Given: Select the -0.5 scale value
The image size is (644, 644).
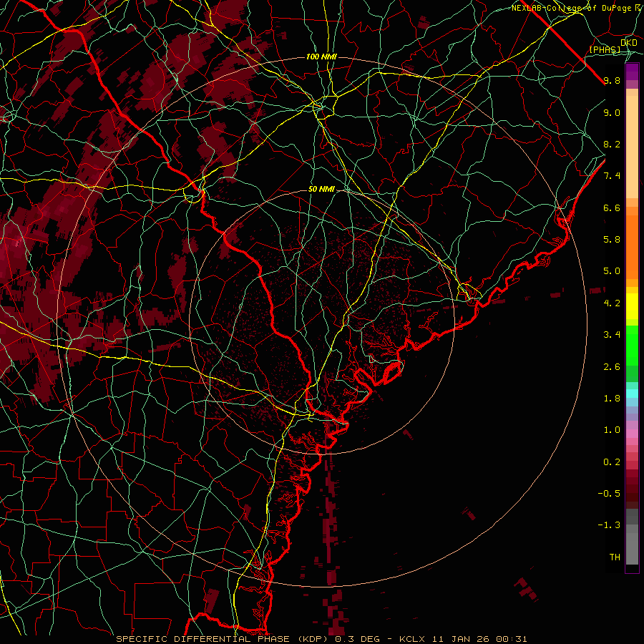Looking at the screenshot, I should point(609,494).
